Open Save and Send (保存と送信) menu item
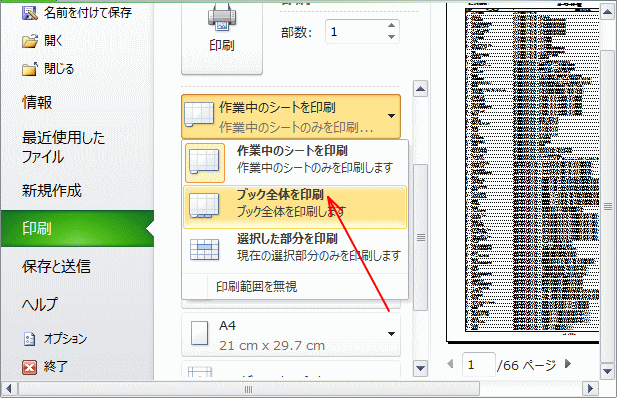 pos(56,267)
